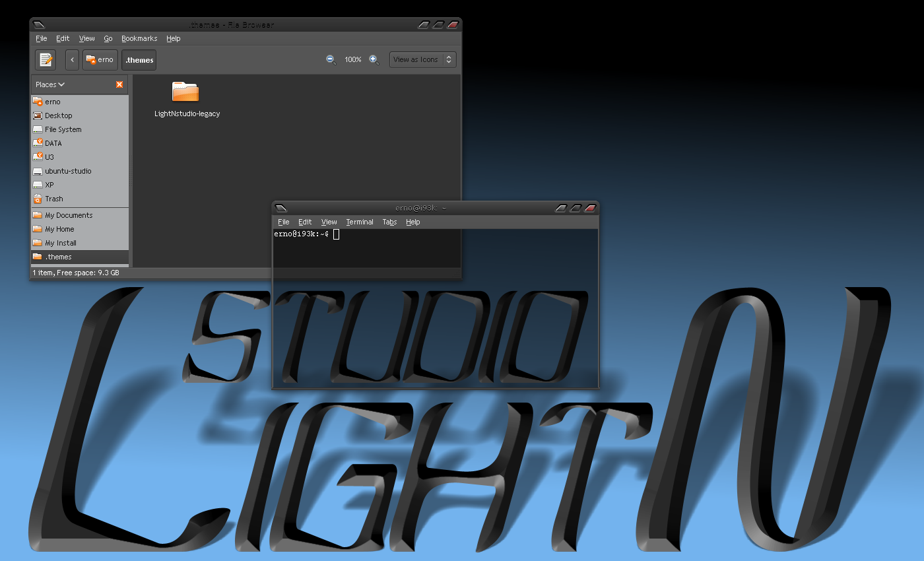Select File System in Places
The width and height of the screenshot is (924, 561).
(x=63, y=129)
